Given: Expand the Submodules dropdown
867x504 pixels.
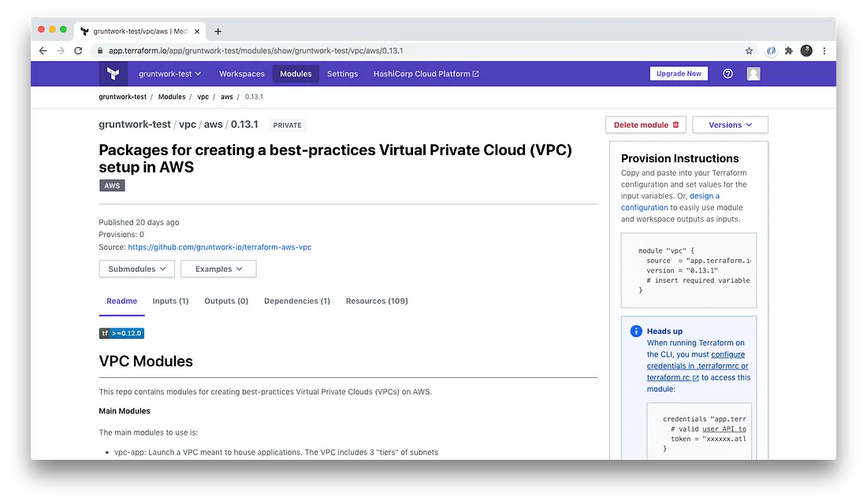Looking at the screenshot, I should 136,269.
